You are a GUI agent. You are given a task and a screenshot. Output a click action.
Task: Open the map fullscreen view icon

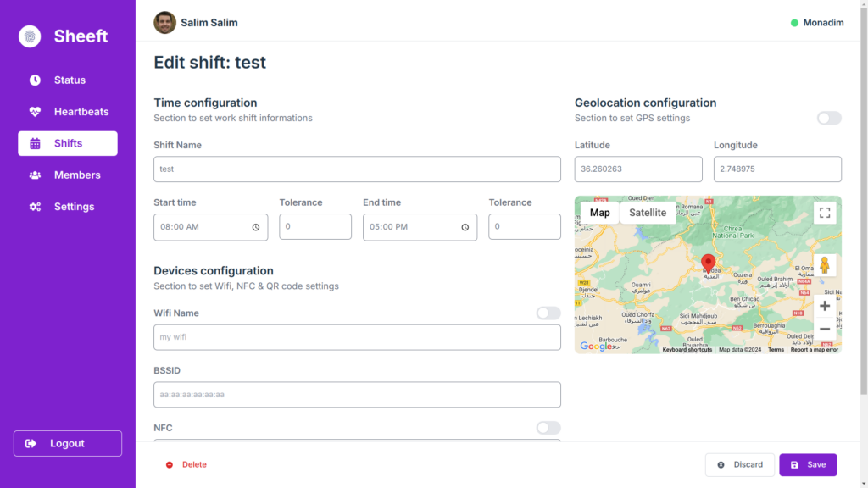tap(825, 213)
